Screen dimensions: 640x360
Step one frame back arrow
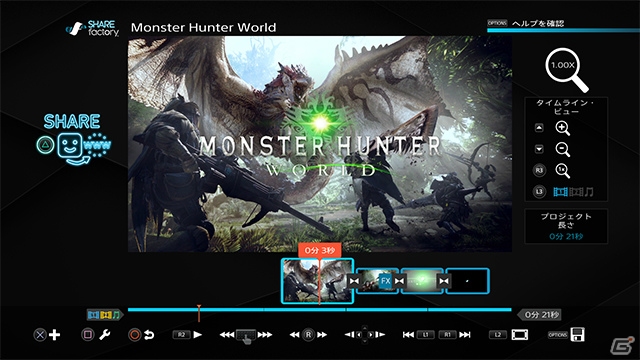[349, 335]
